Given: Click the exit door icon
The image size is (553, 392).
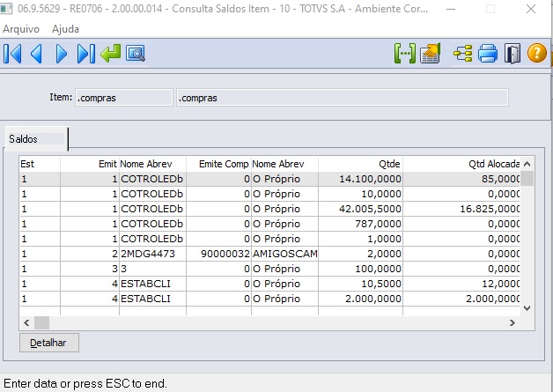Looking at the screenshot, I should coord(512,54).
